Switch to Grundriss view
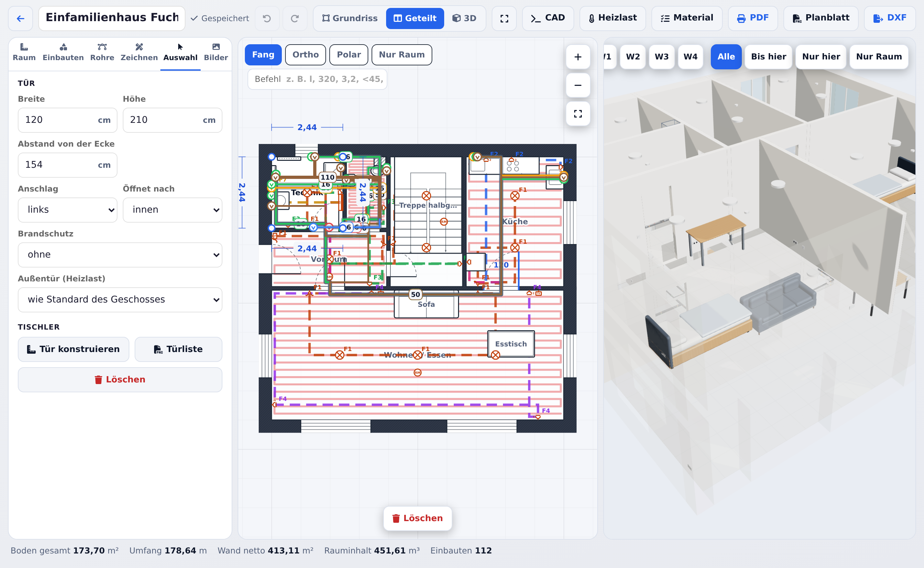 [x=350, y=18]
